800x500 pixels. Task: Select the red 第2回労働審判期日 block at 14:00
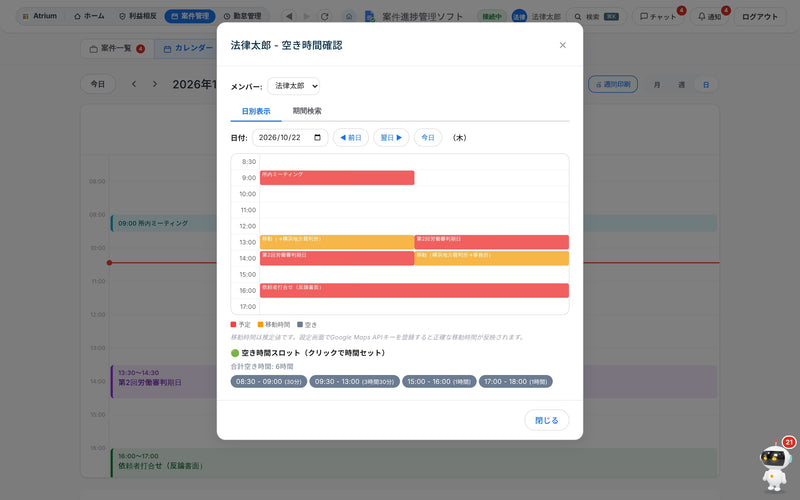(x=337, y=258)
